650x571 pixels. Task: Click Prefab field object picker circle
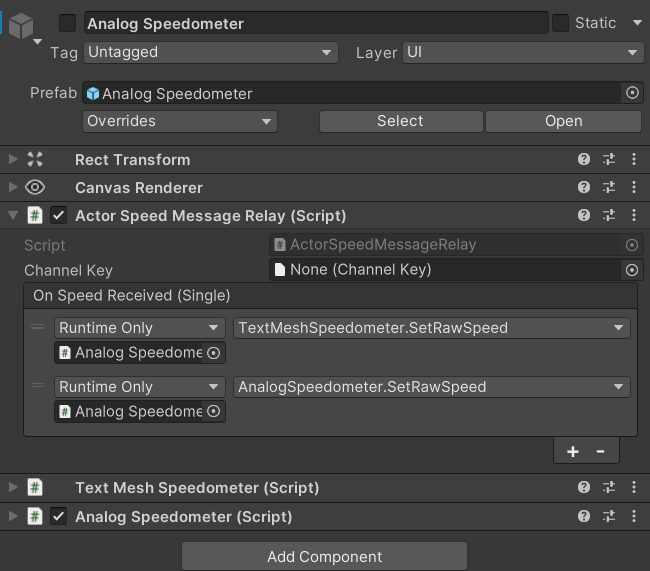632,93
